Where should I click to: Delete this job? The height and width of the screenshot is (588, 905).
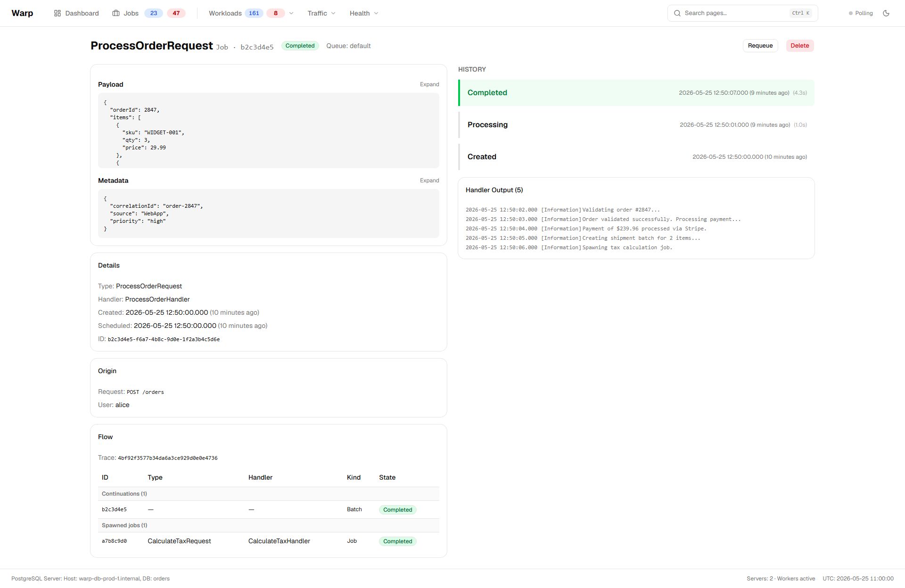coord(800,46)
